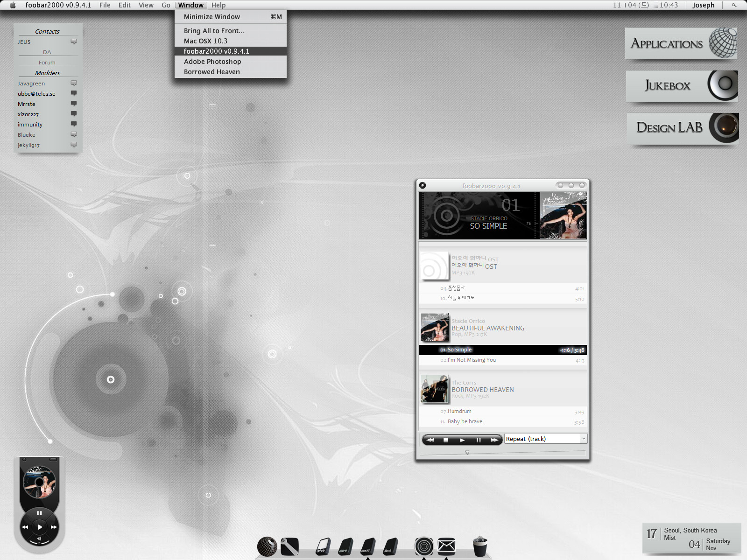Click the chat bubble next to Blueke
Viewport: 747px width, 560px height.
[x=74, y=134]
